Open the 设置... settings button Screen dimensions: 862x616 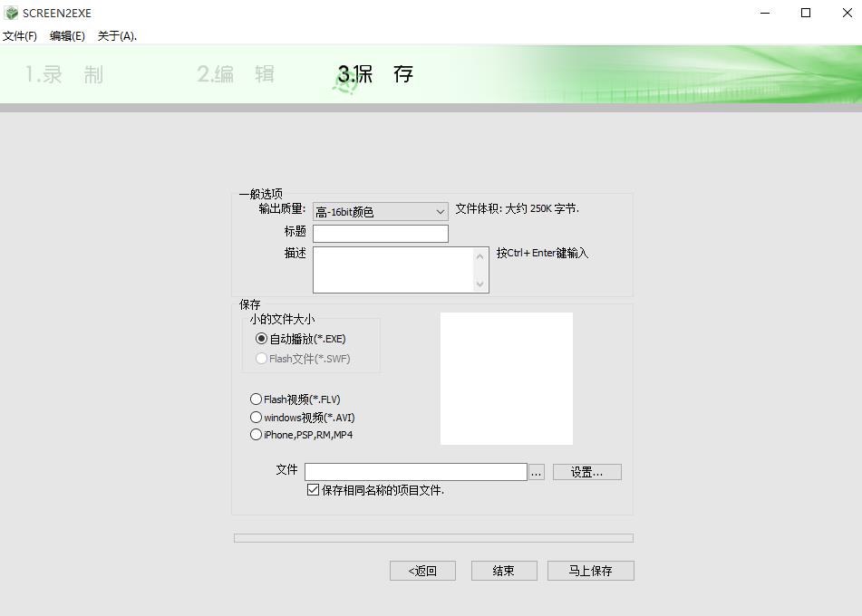[587, 472]
